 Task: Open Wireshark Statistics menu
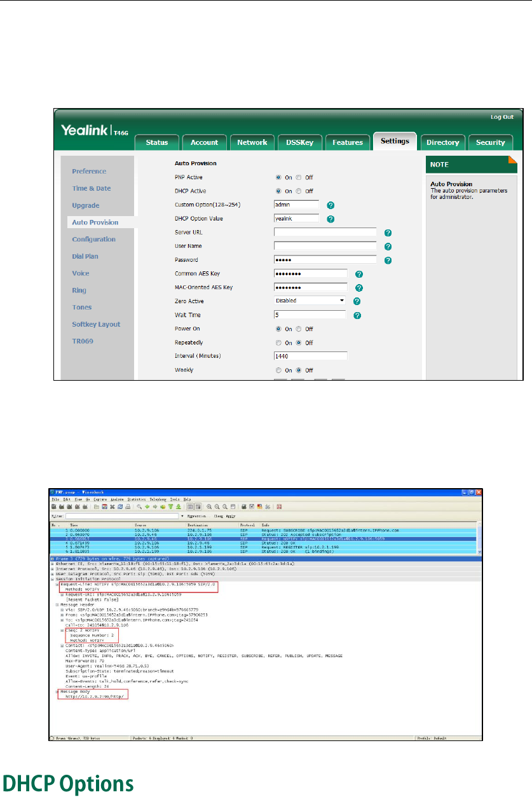tap(137, 500)
